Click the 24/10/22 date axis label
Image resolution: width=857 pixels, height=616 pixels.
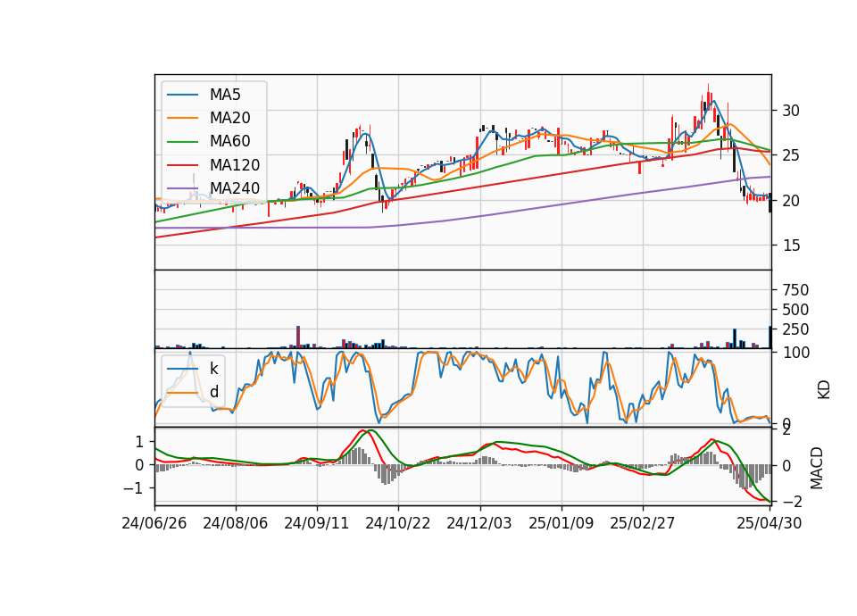398,523
